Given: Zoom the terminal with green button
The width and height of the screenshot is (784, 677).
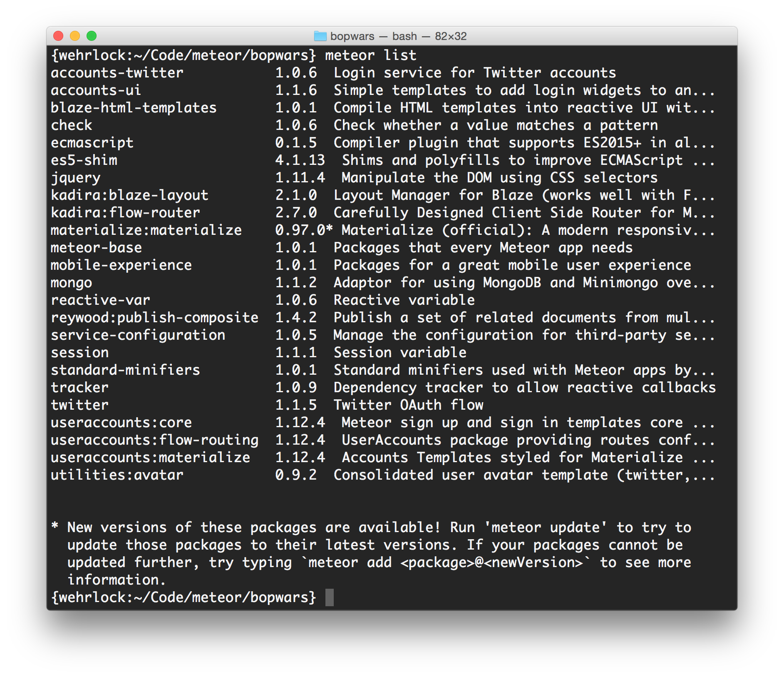Looking at the screenshot, I should click(92, 36).
